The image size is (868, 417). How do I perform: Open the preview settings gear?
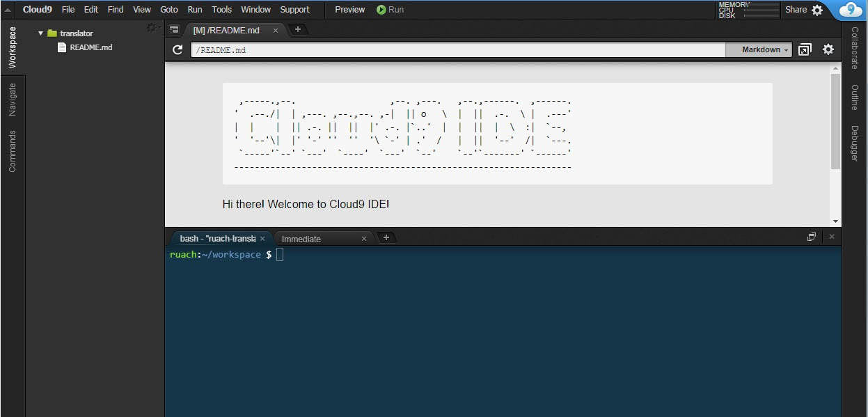pyautogui.click(x=828, y=49)
